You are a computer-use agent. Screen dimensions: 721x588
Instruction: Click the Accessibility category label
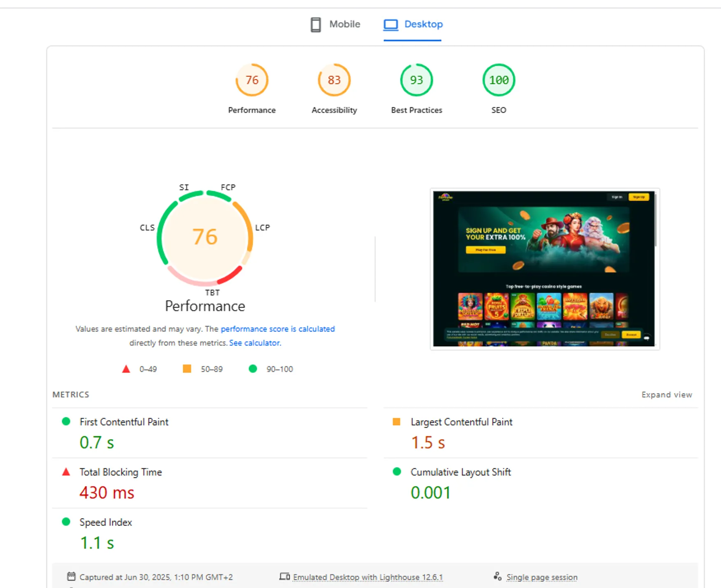pyautogui.click(x=334, y=110)
